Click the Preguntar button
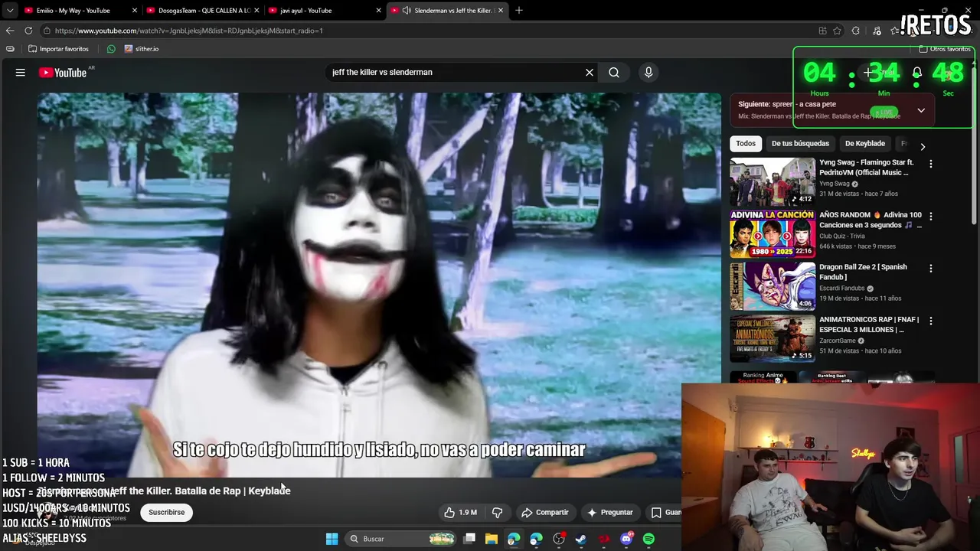Image resolution: width=980 pixels, height=551 pixels. 609,513
